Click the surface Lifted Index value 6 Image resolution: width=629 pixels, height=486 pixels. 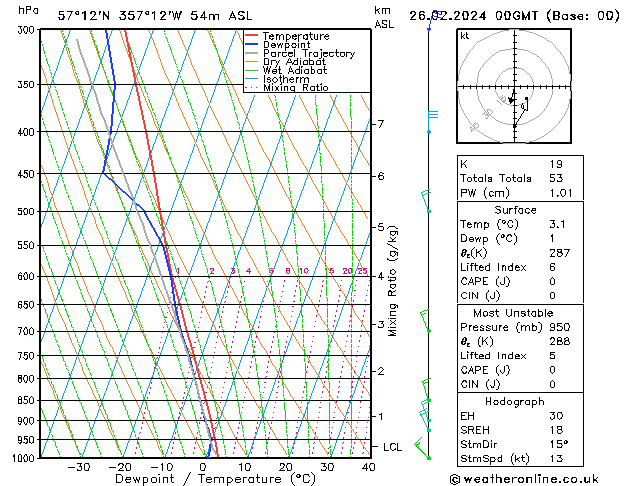(x=552, y=267)
